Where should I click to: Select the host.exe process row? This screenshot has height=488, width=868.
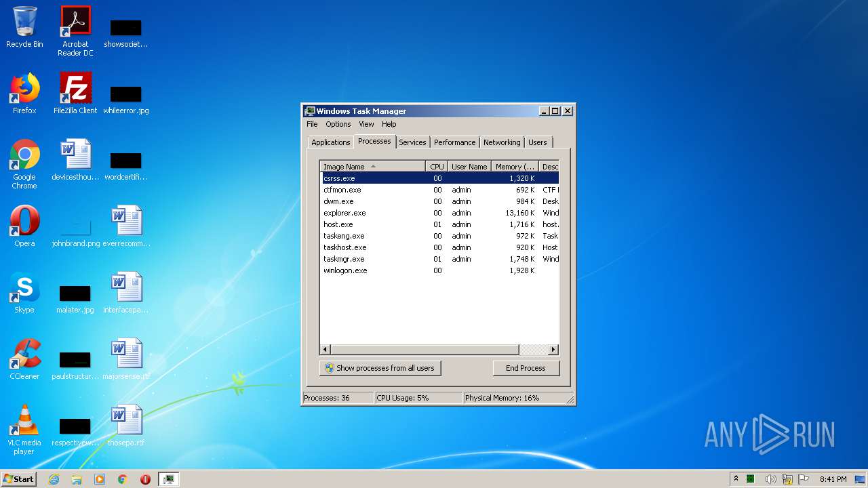click(x=439, y=224)
